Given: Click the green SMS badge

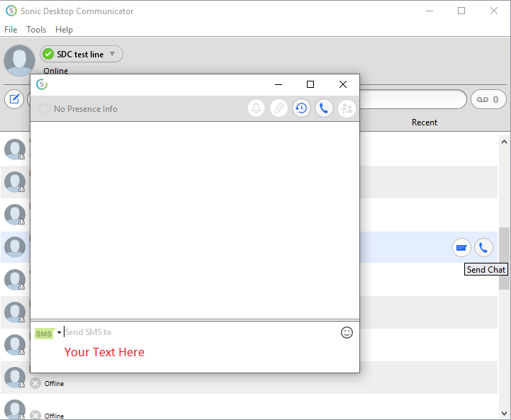Looking at the screenshot, I should coord(44,334).
